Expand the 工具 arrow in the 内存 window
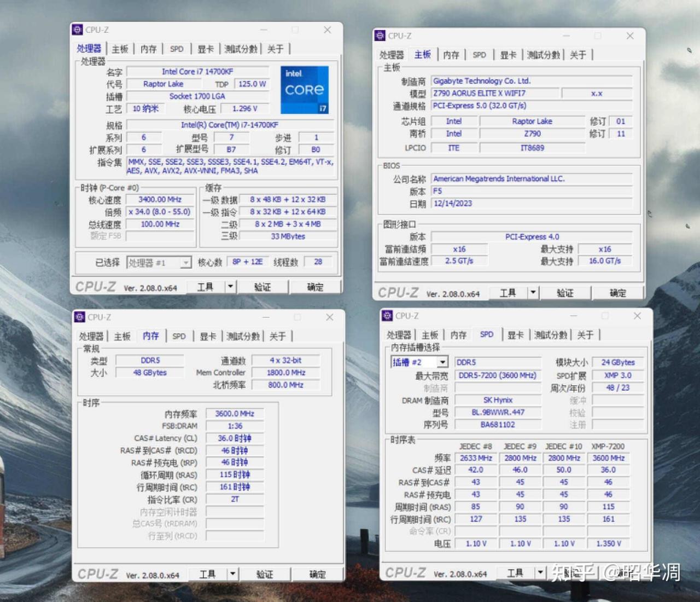Viewport: 700px width, 602px height. pyautogui.click(x=233, y=574)
